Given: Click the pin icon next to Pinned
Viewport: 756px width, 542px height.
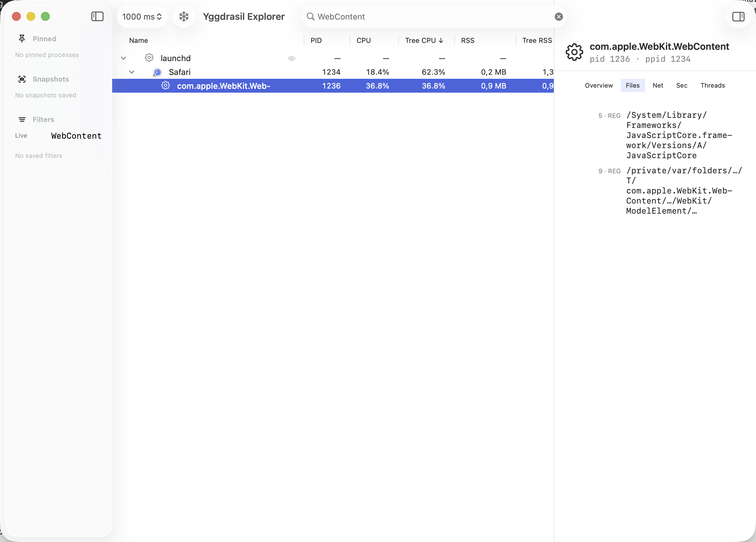Looking at the screenshot, I should pos(22,39).
